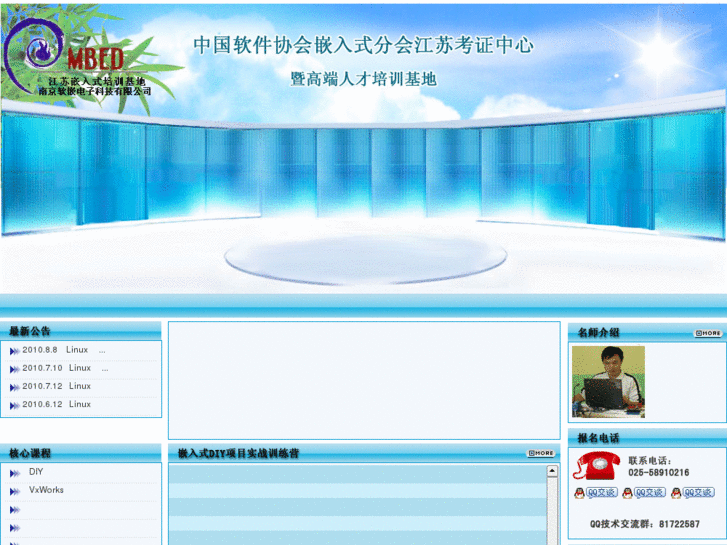Screen dimensions: 727x545
Task: Click the middle QQ交谈 chat button
Action: (644, 493)
